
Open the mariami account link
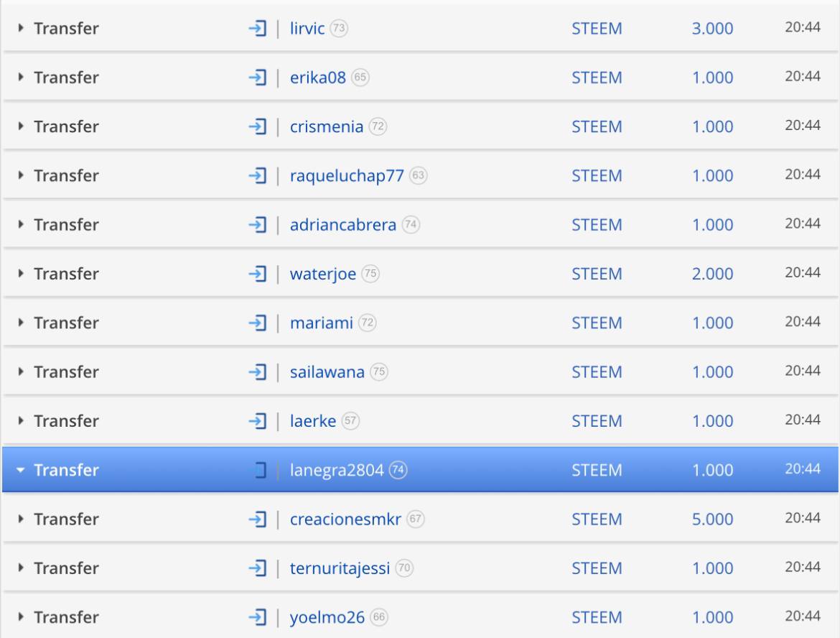coord(322,323)
